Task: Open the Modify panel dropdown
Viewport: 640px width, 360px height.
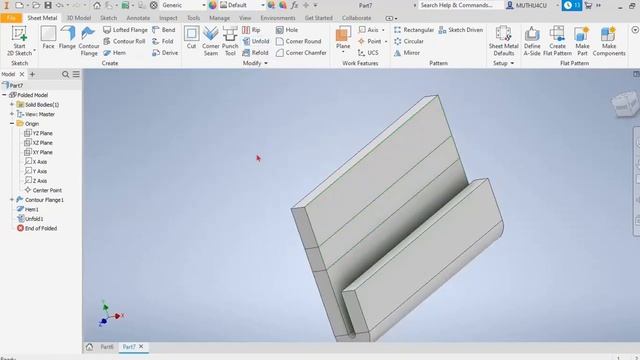Action: click(x=255, y=63)
